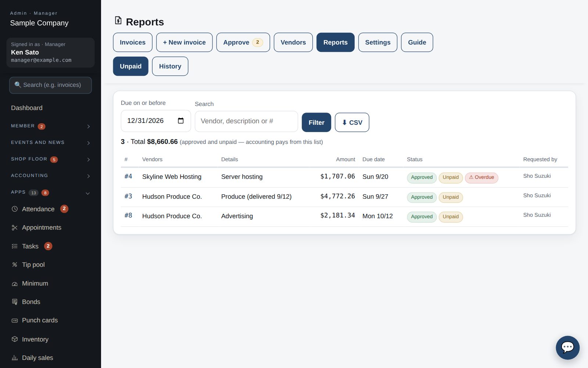The height and width of the screenshot is (368, 588).
Task: Expand the Shop Floor section
Action: 89,159
